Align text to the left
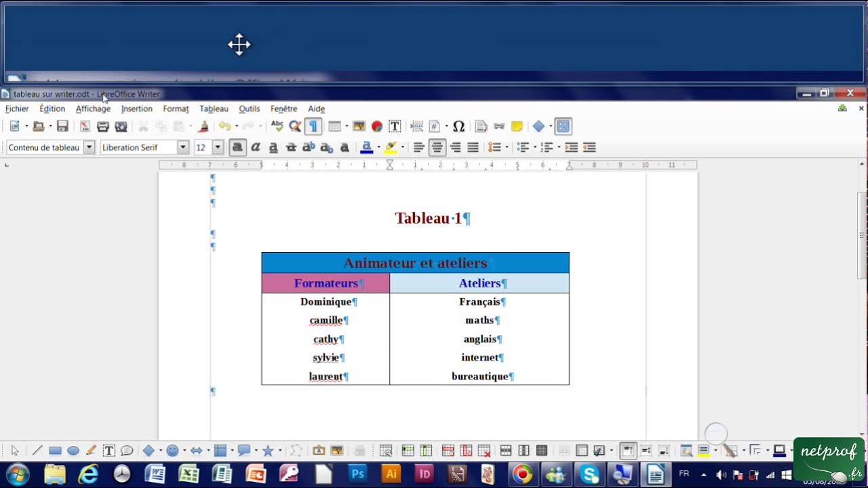 (419, 147)
